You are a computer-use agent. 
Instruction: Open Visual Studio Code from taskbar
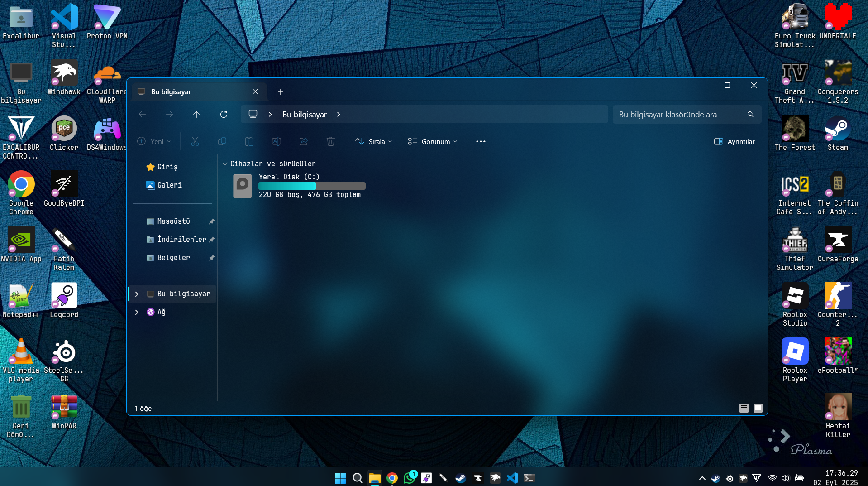[x=513, y=478]
